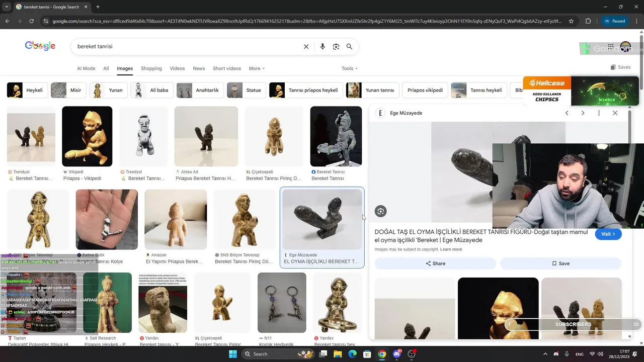Open ENG language indicator in tray
This screenshot has width=644, height=362.
click(580, 354)
